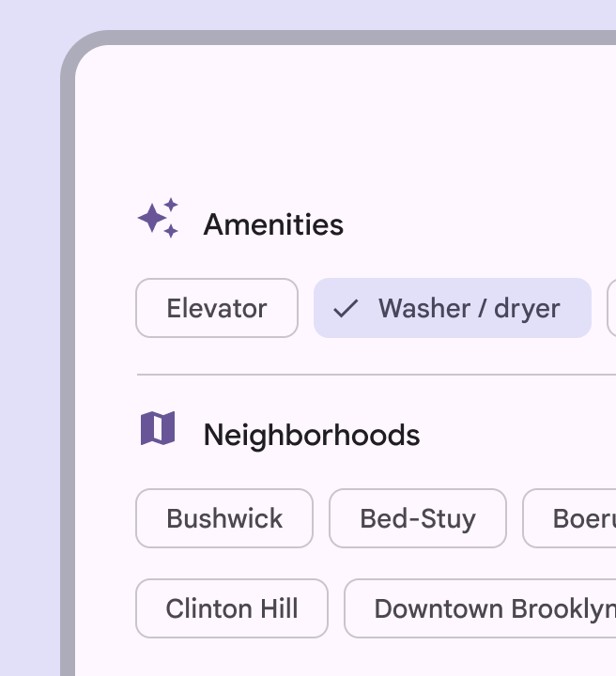
Task: Click the divider line between the sections
Action: click(x=376, y=375)
